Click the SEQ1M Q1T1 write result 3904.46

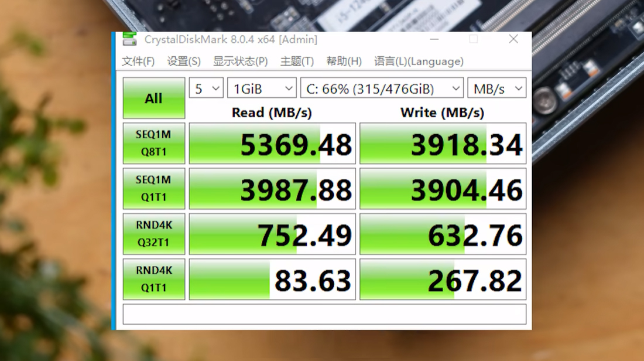pos(443,188)
